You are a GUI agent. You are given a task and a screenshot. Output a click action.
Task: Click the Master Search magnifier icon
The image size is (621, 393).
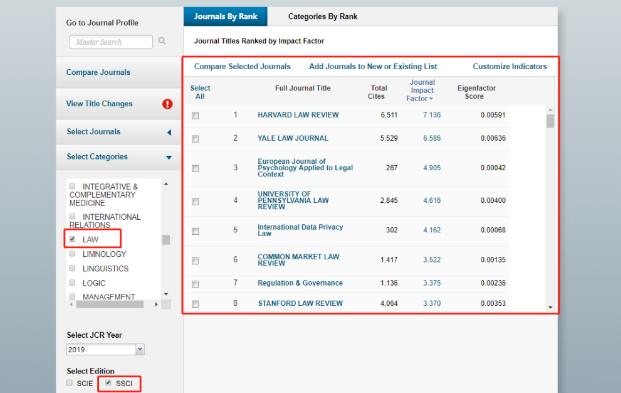[x=162, y=41]
